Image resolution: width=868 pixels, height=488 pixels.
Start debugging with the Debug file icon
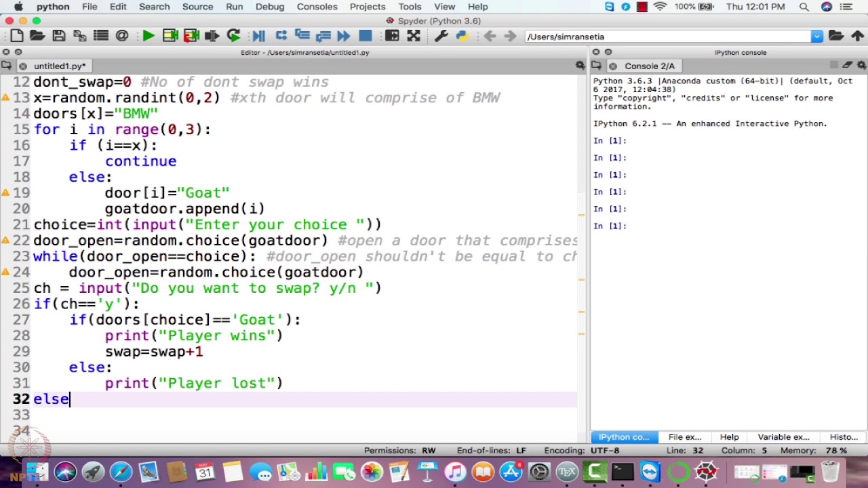coord(258,37)
